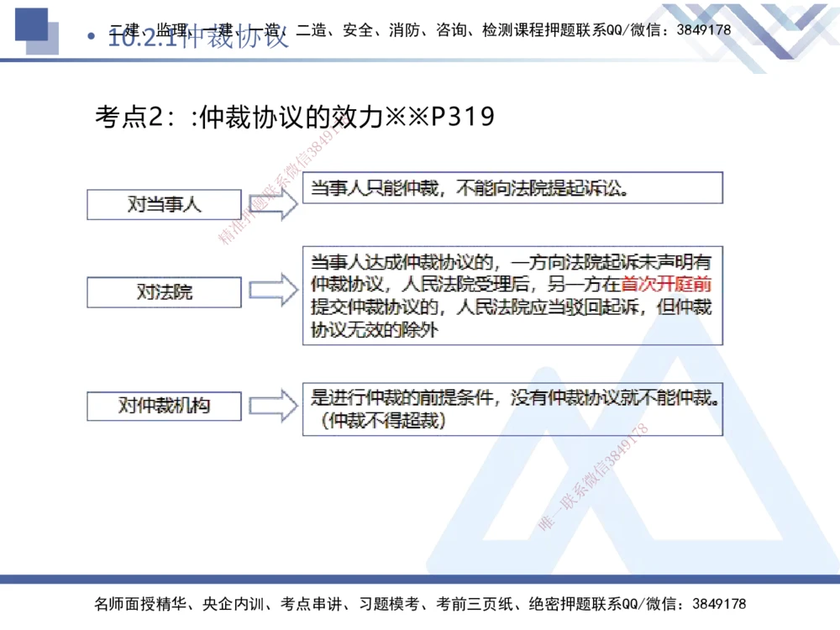840x630 pixels.
Task: Select the 对仲裁机构 label box
Action: pyautogui.click(x=164, y=406)
